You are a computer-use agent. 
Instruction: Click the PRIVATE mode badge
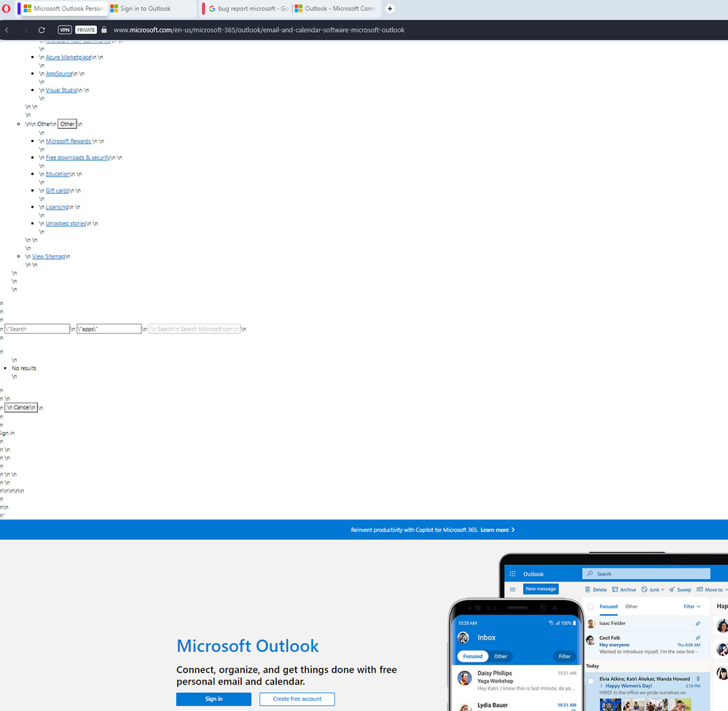pyautogui.click(x=86, y=30)
